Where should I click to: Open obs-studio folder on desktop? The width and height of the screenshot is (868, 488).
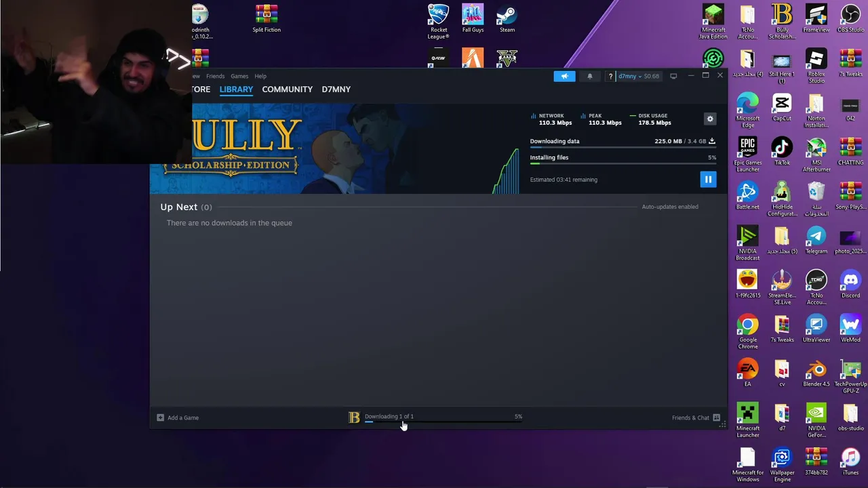coord(850,417)
